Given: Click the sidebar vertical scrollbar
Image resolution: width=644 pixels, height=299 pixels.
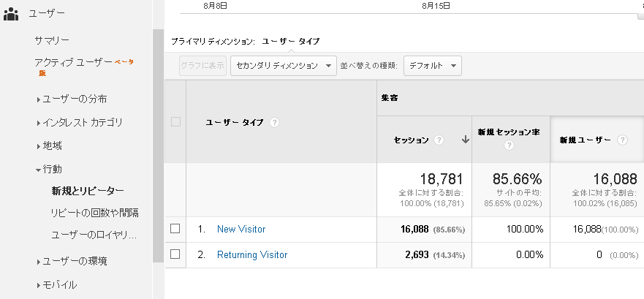Looking at the screenshot, I should pyautogui.click(x=158, y=146).
